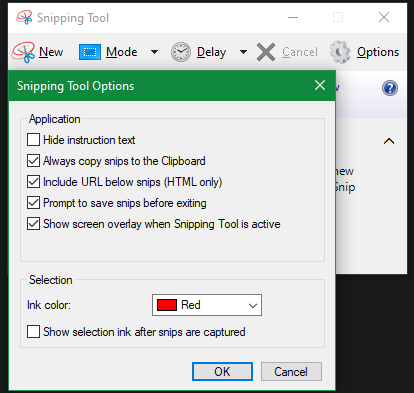Click the New toolbar label
The image size is (414, 393).
click(x=51, y=52)
